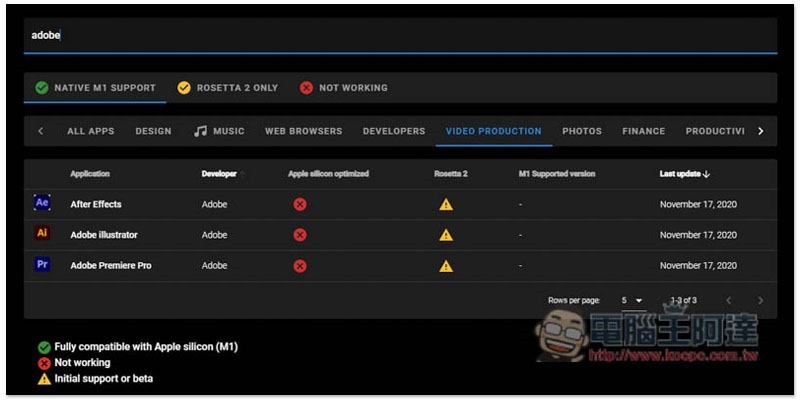Viewport: 800px width, 400px height.
Task: Click the After Effects application name
Action: click(96, 204)
